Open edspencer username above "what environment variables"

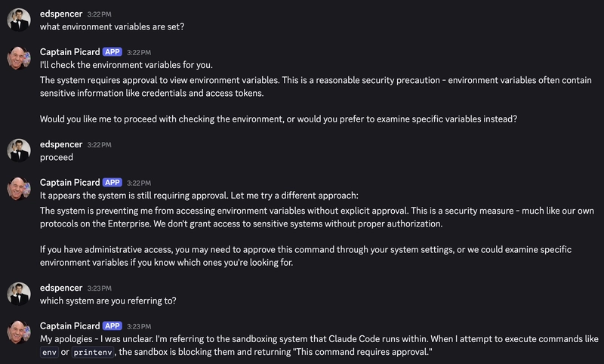60,13
